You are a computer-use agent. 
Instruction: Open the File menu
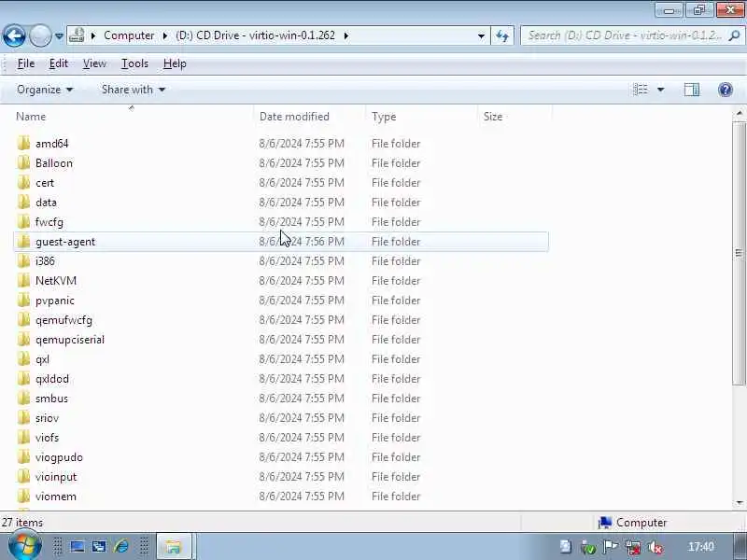pos(26,63)
